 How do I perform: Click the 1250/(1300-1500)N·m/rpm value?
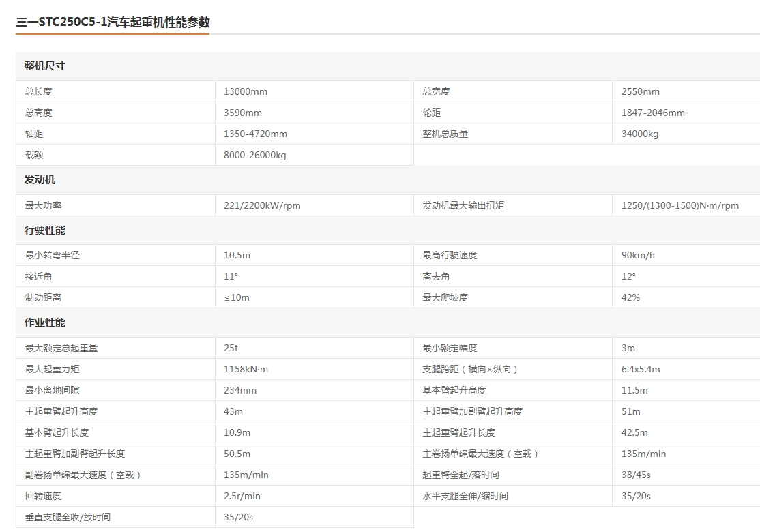tap(680, 205)
